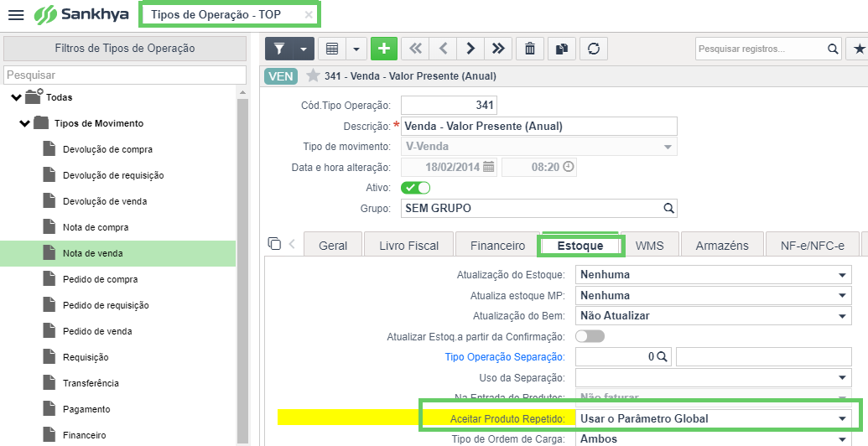Select Pedido de compra in tree
Image resolution: width=868 pixels, height=446 pixels.
[100, 279]
